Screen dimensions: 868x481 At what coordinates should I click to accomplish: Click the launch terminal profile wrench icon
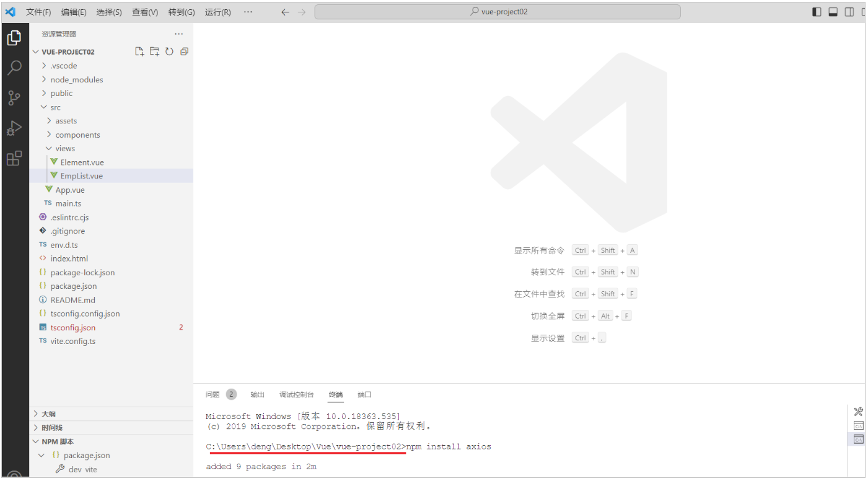pos(858,411)
